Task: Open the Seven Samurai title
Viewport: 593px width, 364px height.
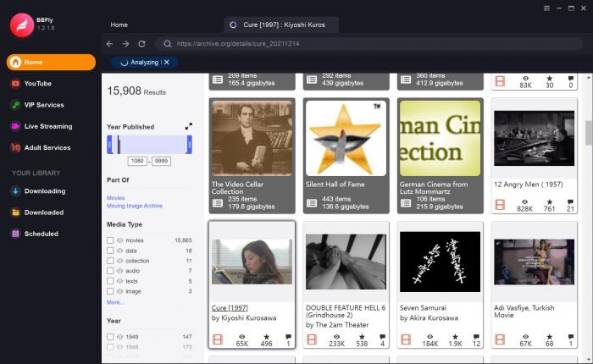Action: (423, 307)
